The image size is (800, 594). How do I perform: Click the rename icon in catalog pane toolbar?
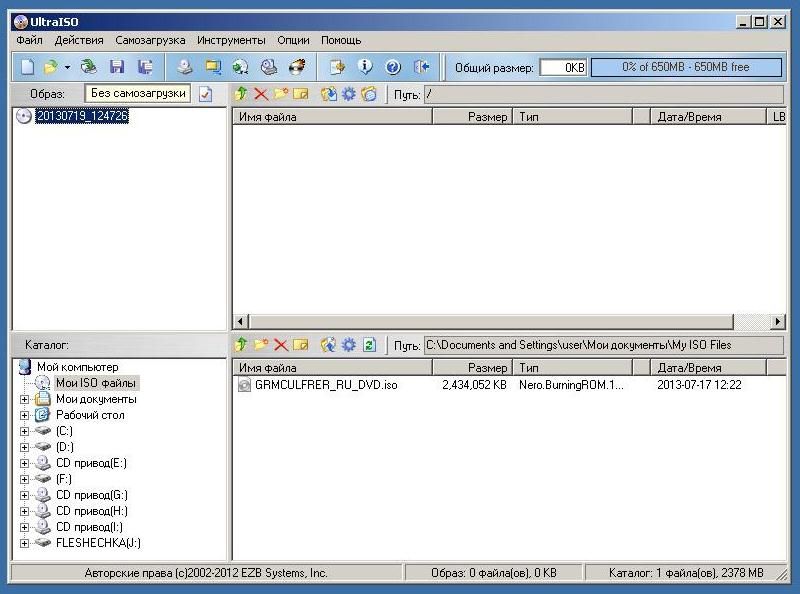[x=301, y=345]
